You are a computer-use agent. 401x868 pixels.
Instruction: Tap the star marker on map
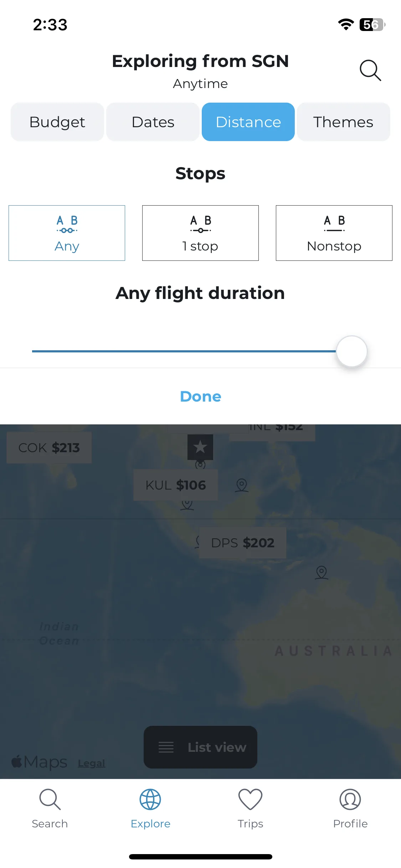pyautogui.click(x=200, y=447)
